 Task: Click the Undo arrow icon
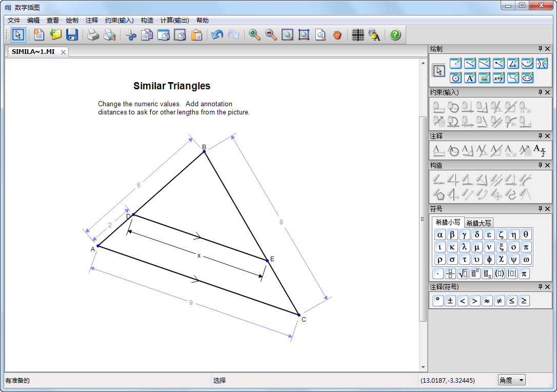217,35
